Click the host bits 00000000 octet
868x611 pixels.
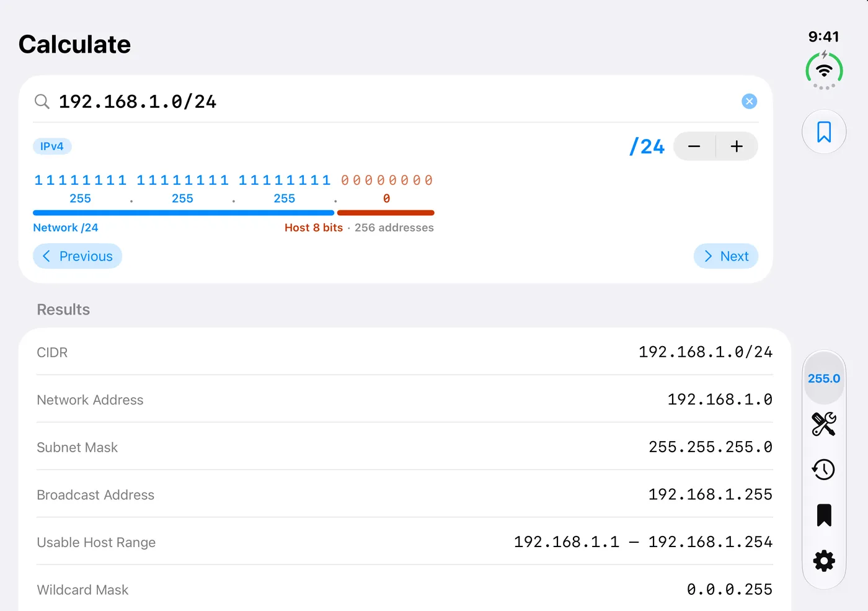[387, 181]
